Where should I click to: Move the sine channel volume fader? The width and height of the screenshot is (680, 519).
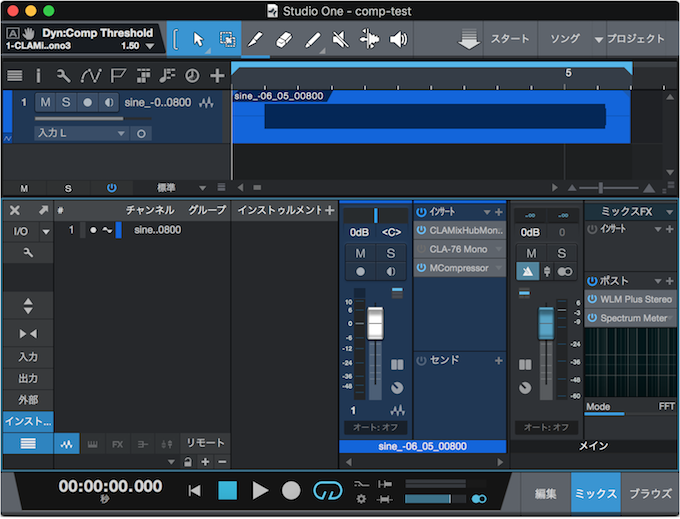click(376, 323)
